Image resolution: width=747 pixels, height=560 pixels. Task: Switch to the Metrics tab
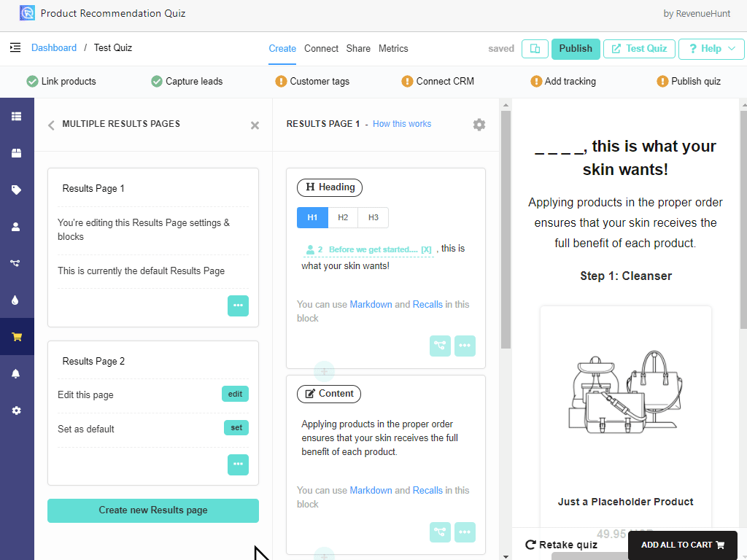393,49
